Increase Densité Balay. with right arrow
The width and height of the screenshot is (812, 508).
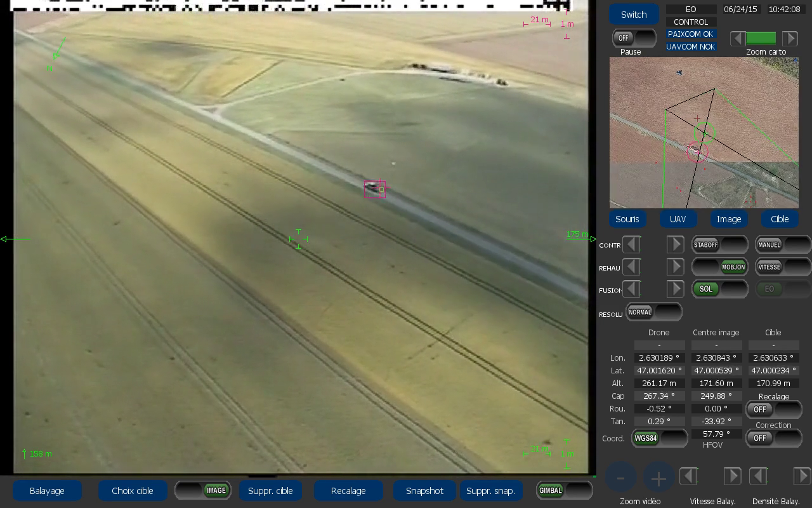point(802,476)
